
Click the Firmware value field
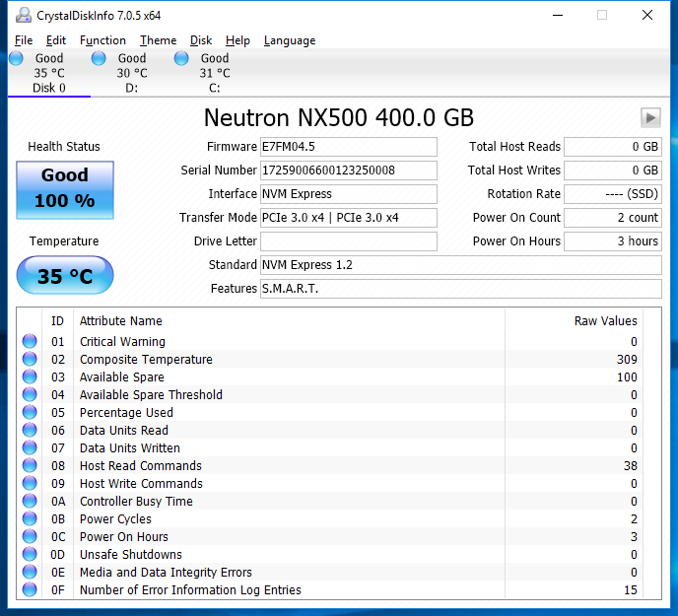(x=348, y=147)
